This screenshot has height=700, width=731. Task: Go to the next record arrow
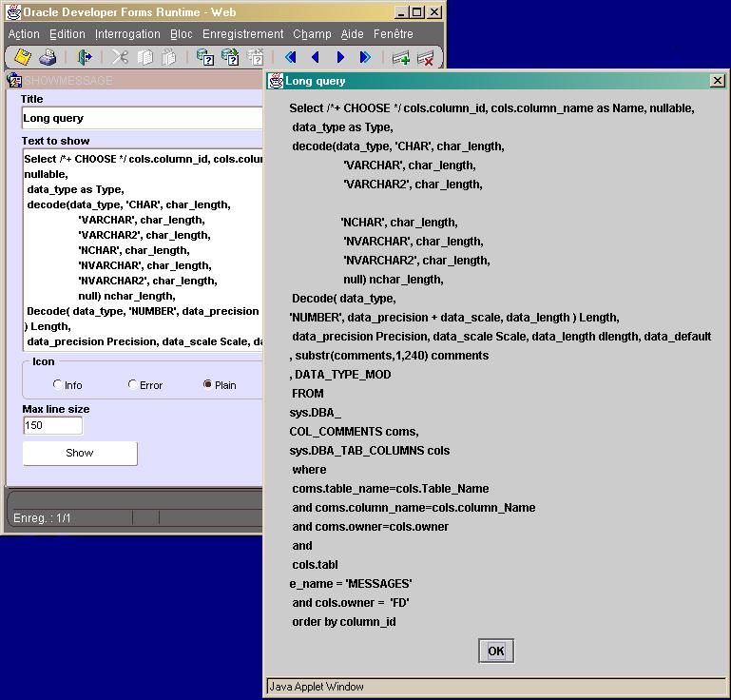pyautogui.click(x=340, y=57)
